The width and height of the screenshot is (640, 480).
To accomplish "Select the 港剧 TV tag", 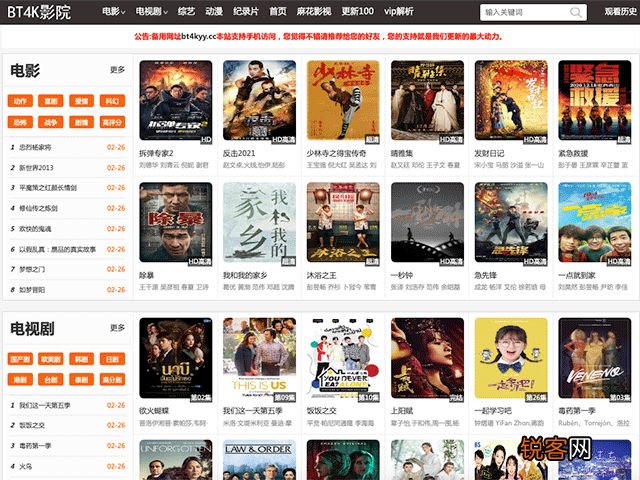I will (20, 380).
